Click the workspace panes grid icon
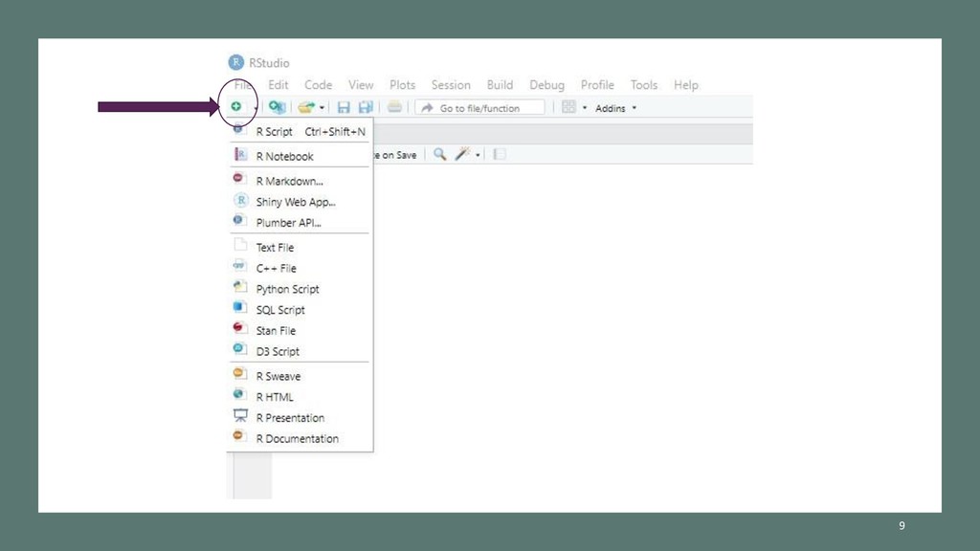This screenshot has height=551, width=980. [568, 107]
